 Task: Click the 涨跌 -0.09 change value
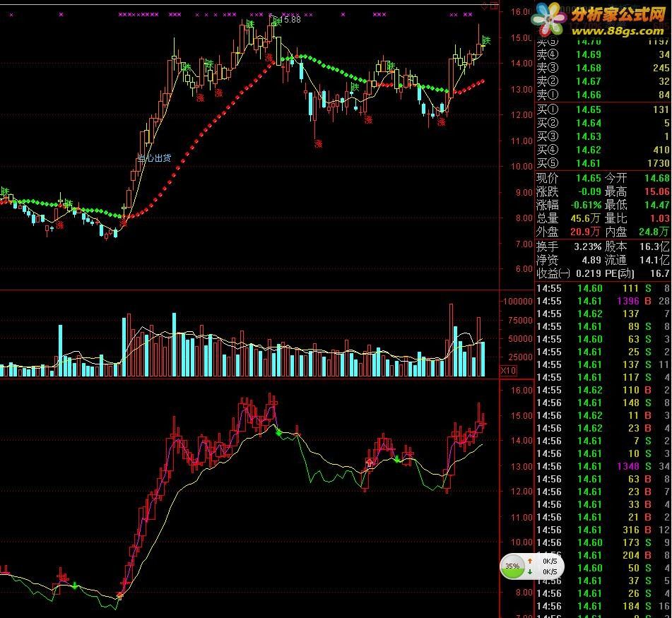(x=590, y=191)
